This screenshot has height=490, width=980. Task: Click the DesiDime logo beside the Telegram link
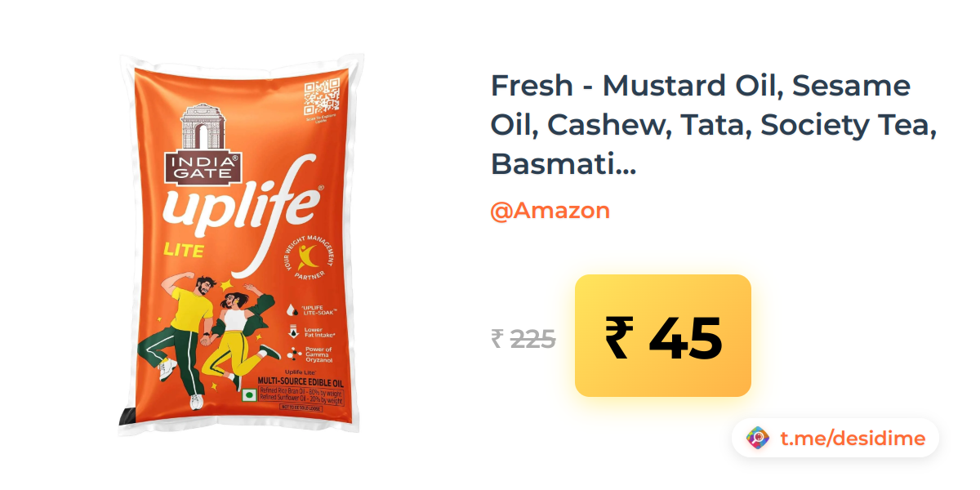pos(759,439)
